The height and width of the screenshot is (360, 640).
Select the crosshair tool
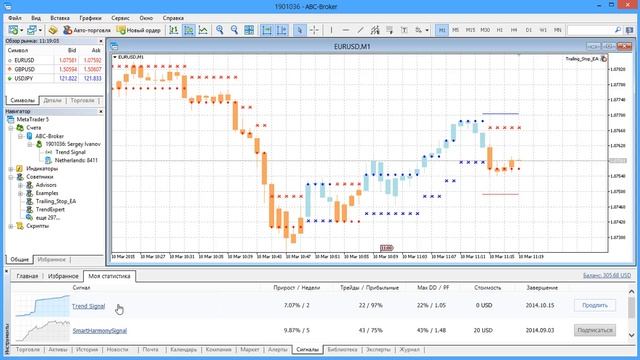coord(314,30)
